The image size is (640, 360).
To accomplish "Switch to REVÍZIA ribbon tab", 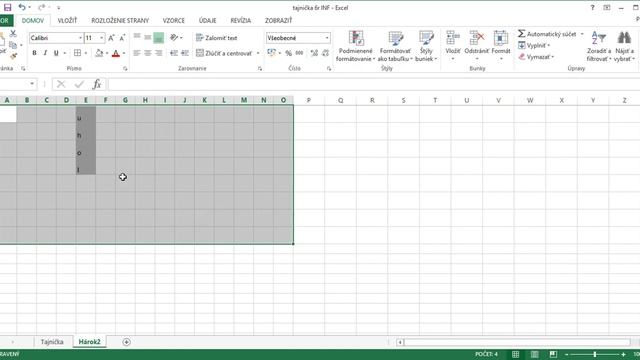I will (x=241, y=20).
